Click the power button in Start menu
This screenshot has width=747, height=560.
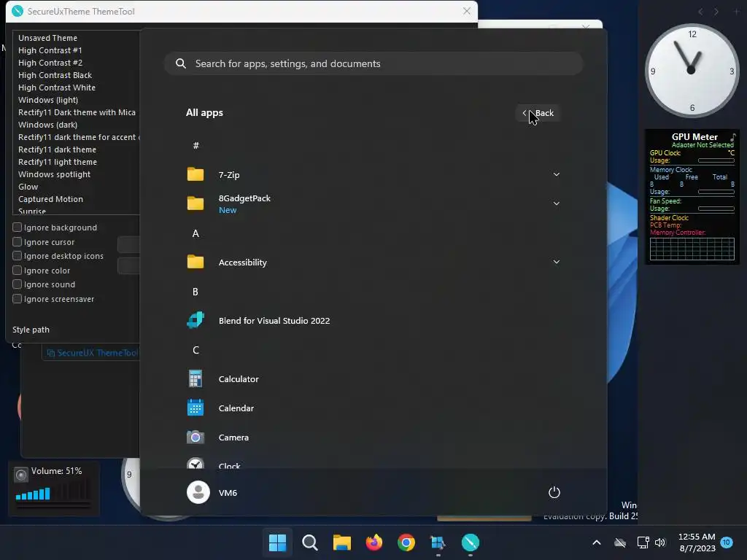pyautogui.click(x=554, y=492)
